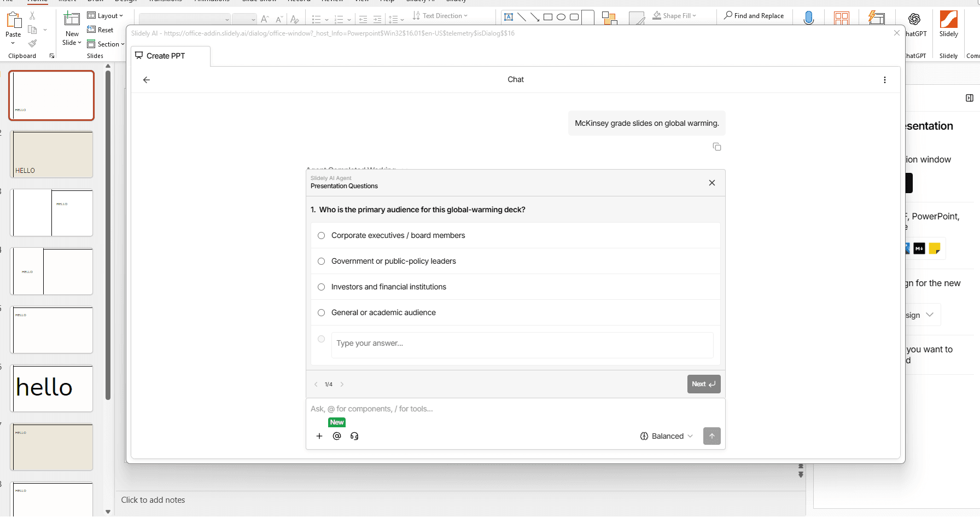
Task: Select the straight Line shape
Action: tap(522, 17)
